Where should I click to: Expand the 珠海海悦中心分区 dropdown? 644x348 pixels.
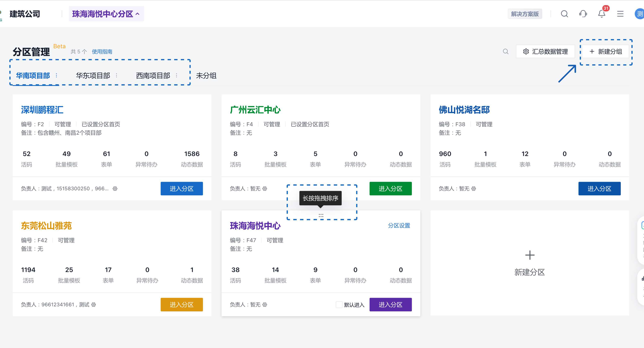(106, 14)
